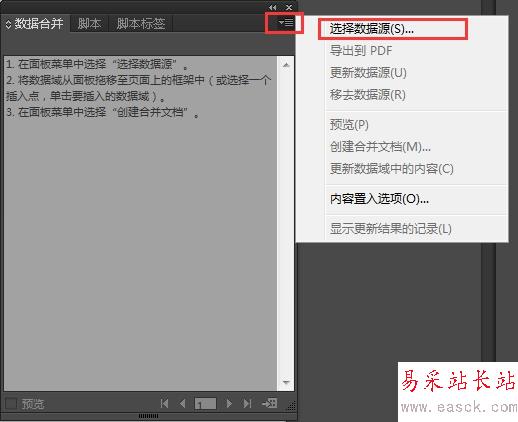Click the scrollbar up arrow
The image size is (518, 422).
(286, 65)
